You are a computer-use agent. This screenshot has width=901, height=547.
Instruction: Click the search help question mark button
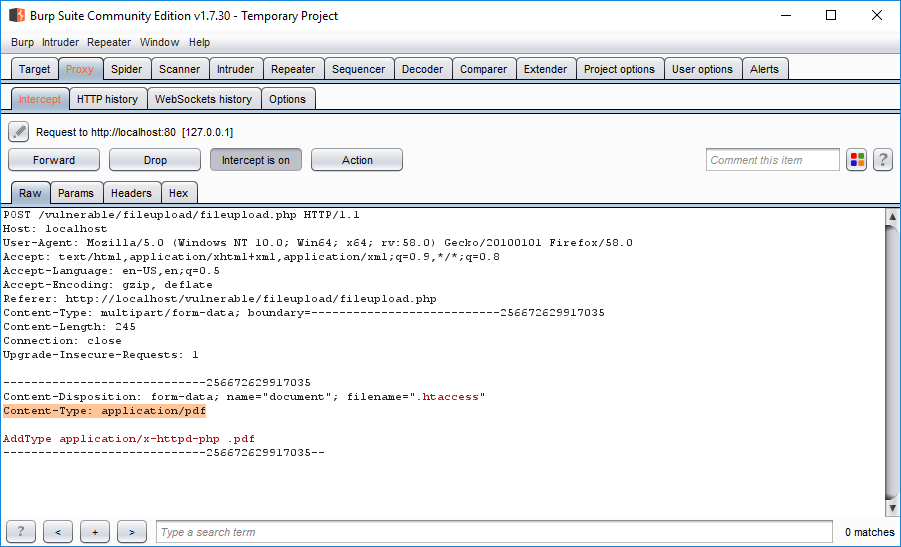[21, 532]
